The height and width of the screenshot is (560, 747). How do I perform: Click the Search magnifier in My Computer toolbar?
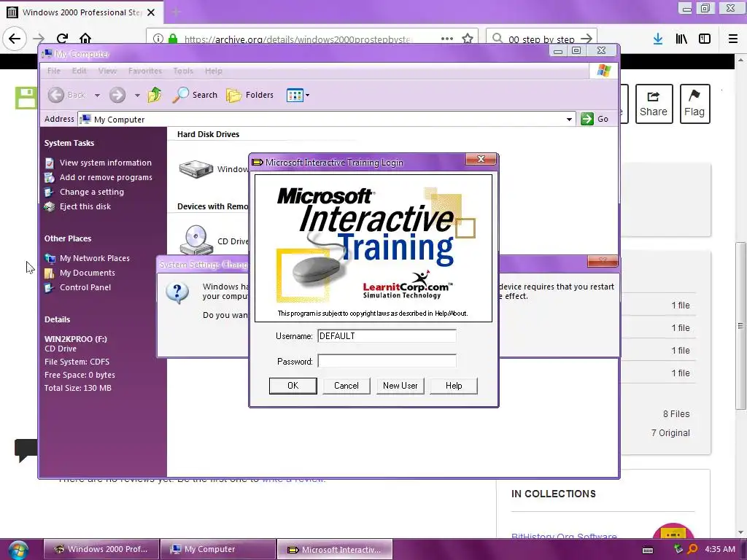(x=181, y=95)
